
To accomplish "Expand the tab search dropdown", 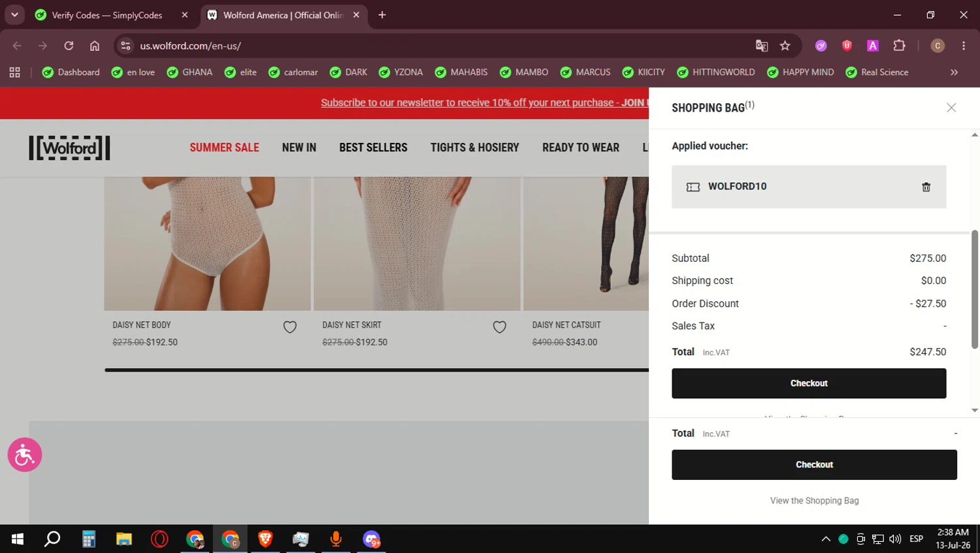I will (x=14, y=15).
